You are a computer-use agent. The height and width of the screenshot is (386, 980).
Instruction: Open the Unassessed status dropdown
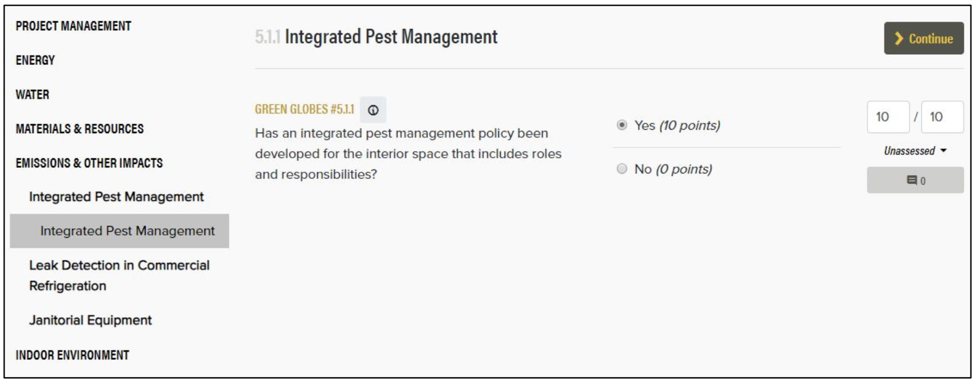tap(915, 151)
